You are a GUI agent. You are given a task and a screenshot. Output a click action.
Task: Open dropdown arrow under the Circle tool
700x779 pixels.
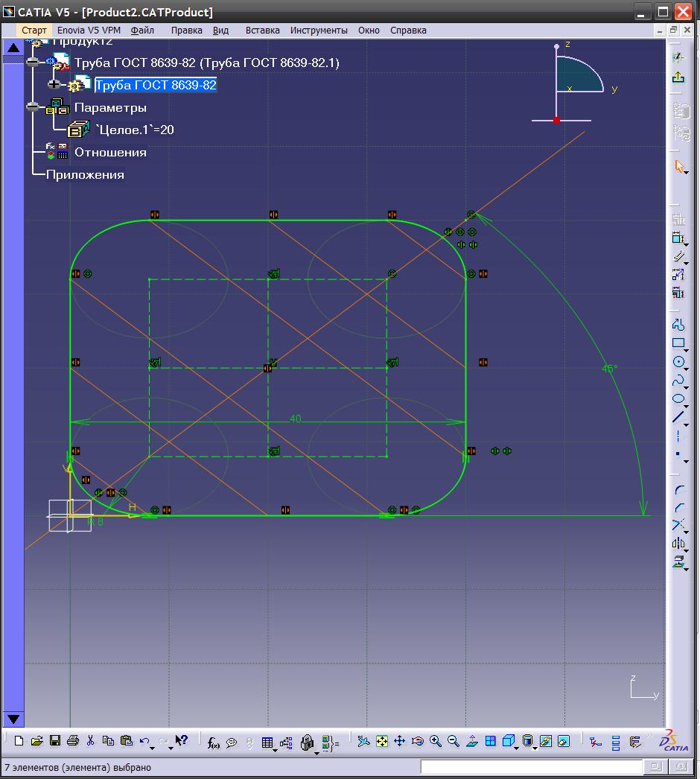coord(686,369)
